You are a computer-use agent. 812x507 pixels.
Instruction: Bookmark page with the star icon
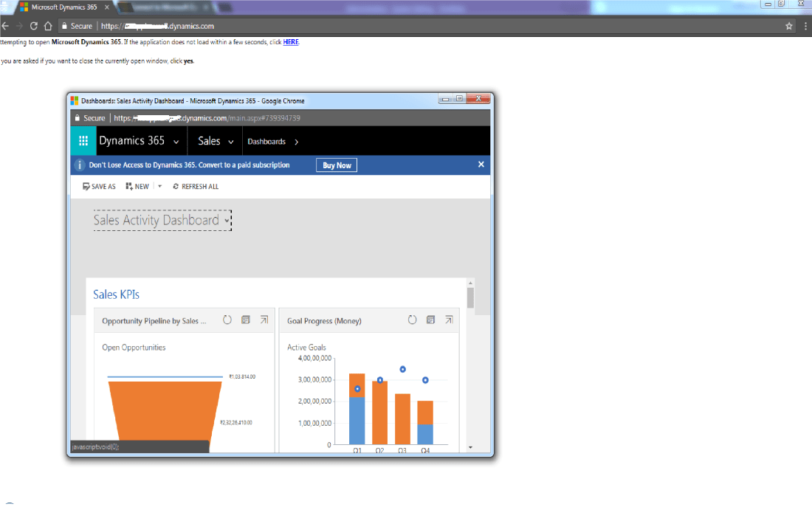(788, 26)
